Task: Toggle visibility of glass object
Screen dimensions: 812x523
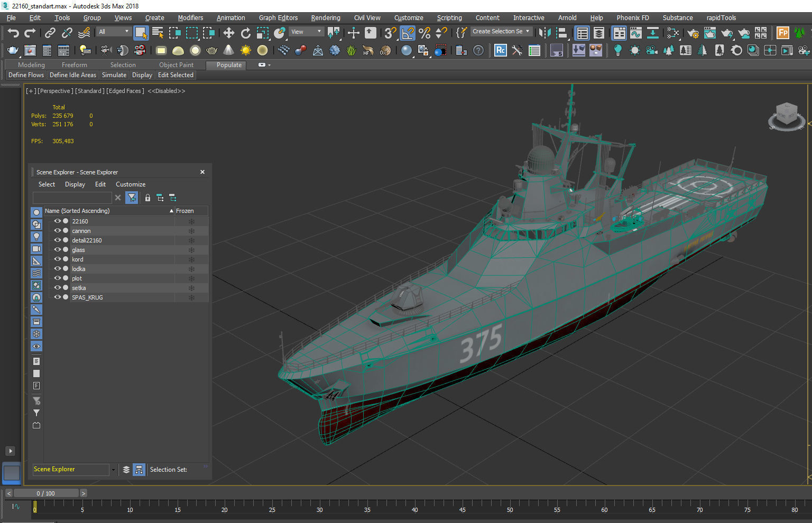Action: [58, 250]
